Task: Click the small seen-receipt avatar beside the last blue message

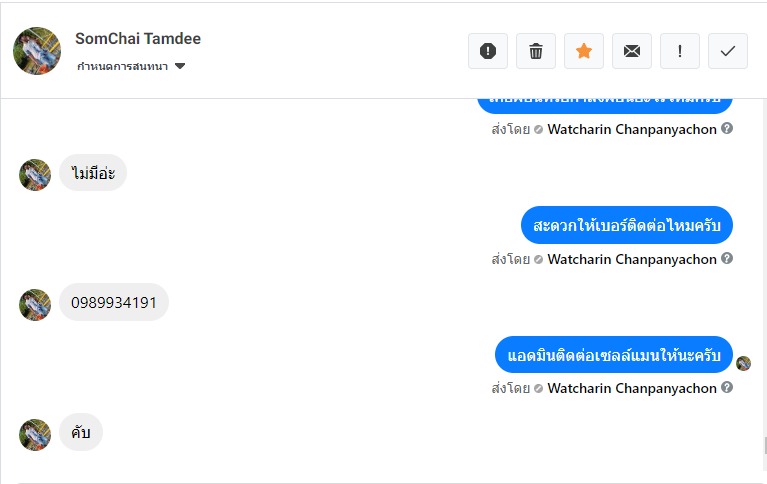Action: (743, 363)
